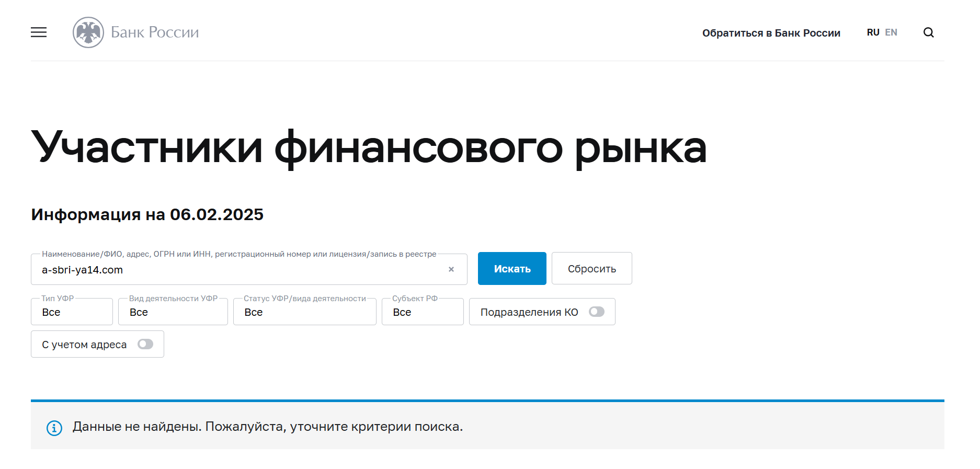Click the Bank of Russia eagle emblem
Screen dimensions: 980x469
pos(88,32)
